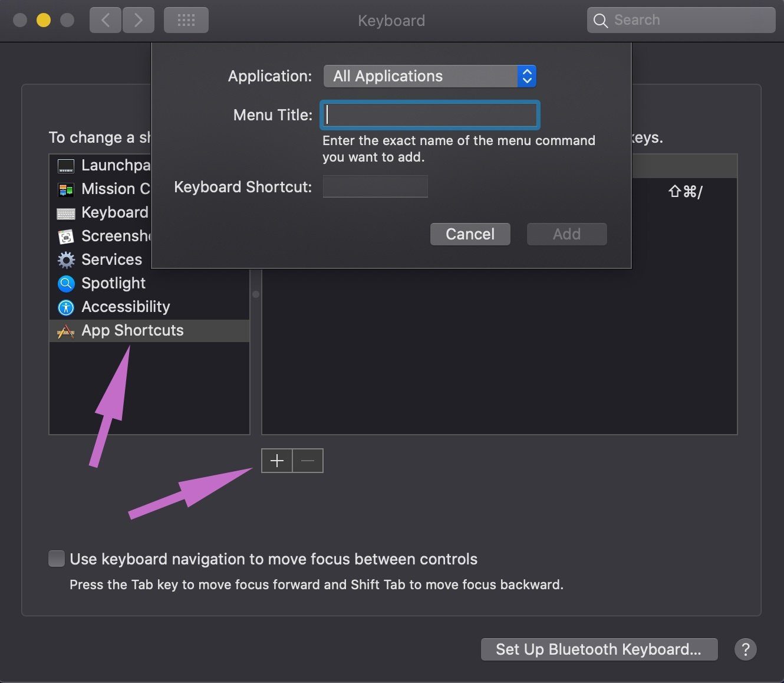Click the Spotlight magnifier icon
This screenshot has width=784, height=683.
click(x=66, y=284)
